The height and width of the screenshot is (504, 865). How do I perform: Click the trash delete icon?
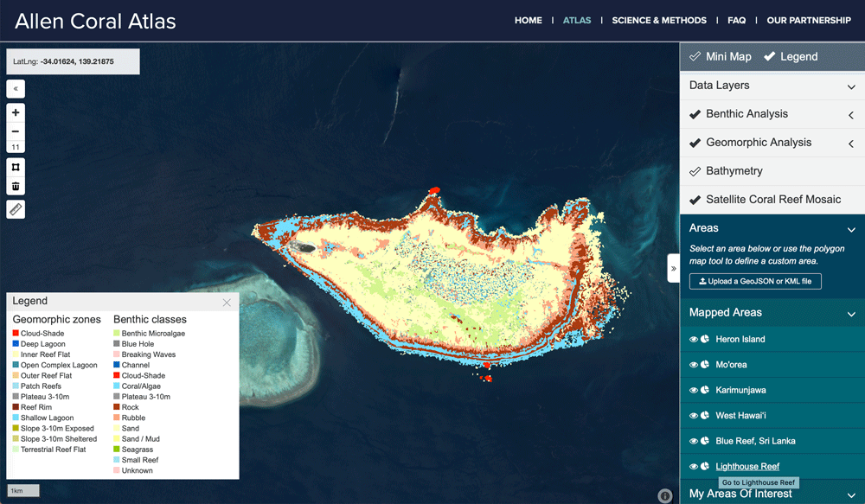coord(16,186)
